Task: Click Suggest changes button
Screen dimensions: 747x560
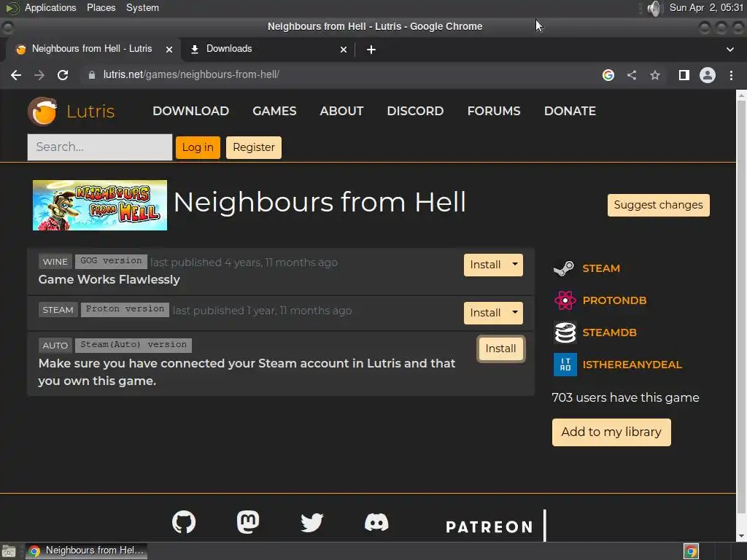Action: click(x=659, y=205)
